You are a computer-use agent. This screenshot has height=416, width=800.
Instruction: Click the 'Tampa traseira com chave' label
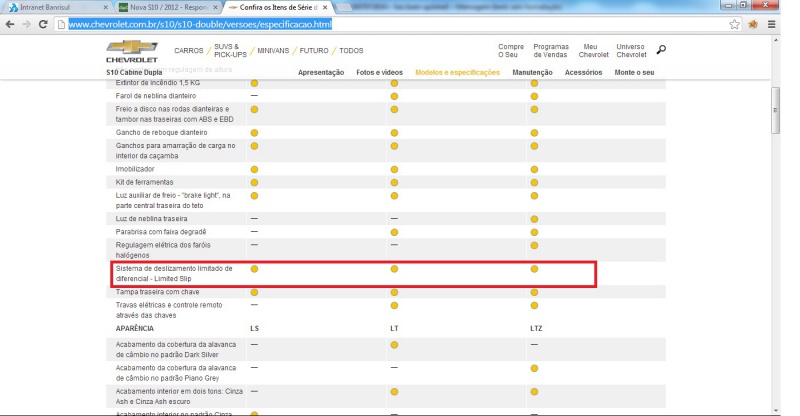click(x=157, y=292)
